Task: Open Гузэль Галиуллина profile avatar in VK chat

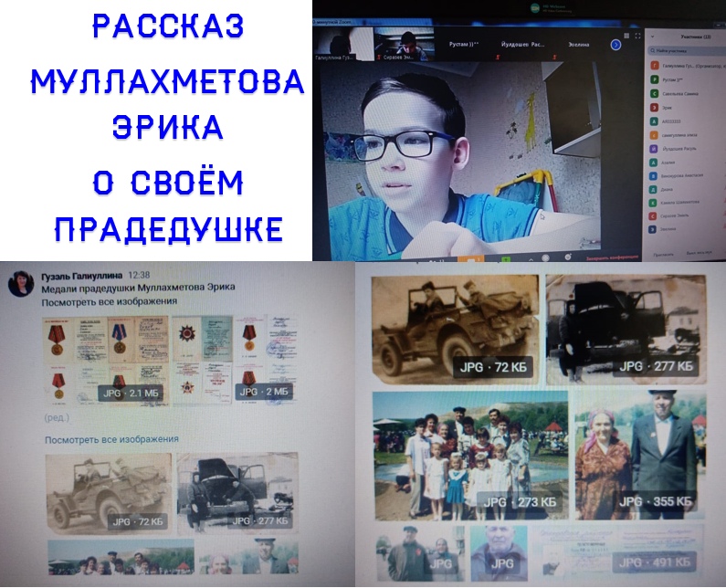Action: [21, 283]
